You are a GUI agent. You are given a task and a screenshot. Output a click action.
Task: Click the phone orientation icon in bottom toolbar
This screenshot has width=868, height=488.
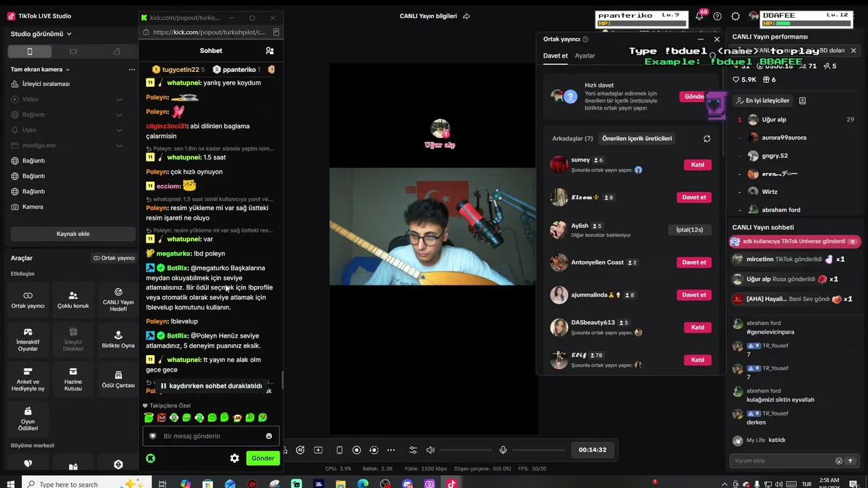point(339,450)
